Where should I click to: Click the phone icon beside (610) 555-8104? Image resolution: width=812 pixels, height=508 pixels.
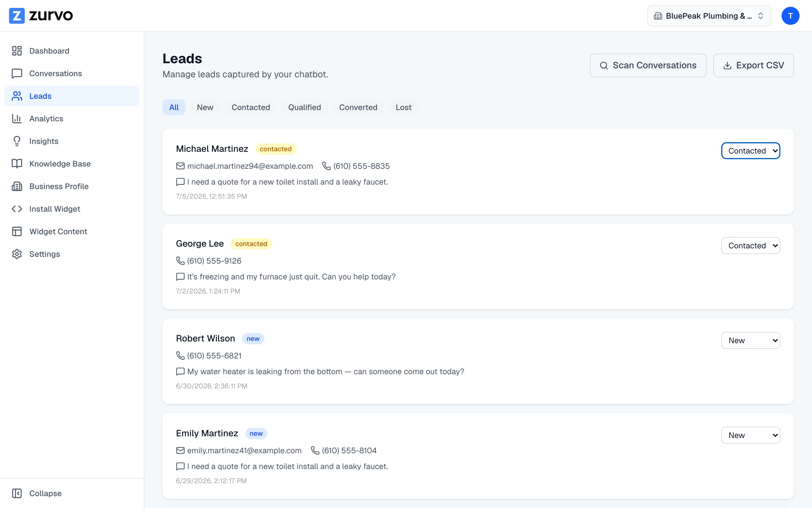tap(315, 450)
